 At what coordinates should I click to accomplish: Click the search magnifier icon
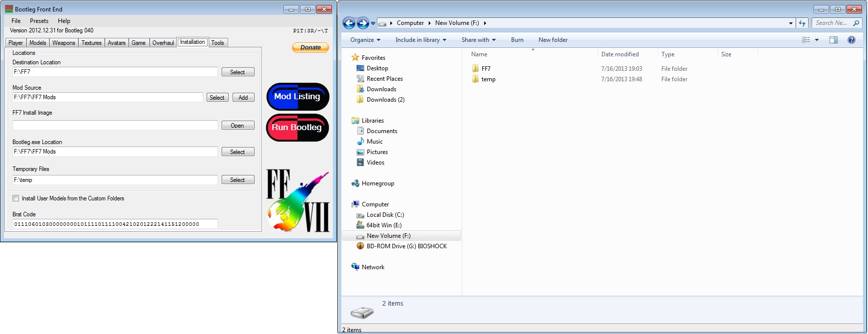click(856, 23)
